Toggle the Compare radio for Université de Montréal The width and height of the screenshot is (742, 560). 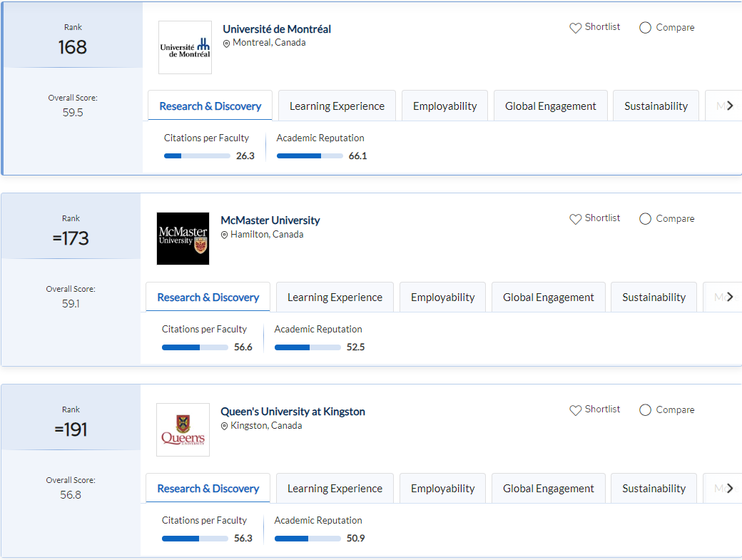tap(646, 28)
